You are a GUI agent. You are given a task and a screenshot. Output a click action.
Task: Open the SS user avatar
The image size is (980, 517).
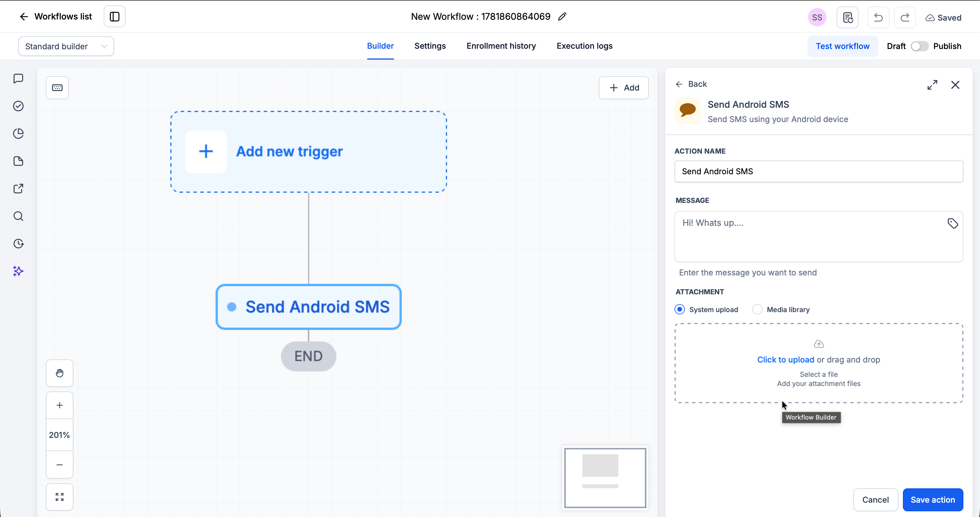pyautogui.click(x=817, y=17)
